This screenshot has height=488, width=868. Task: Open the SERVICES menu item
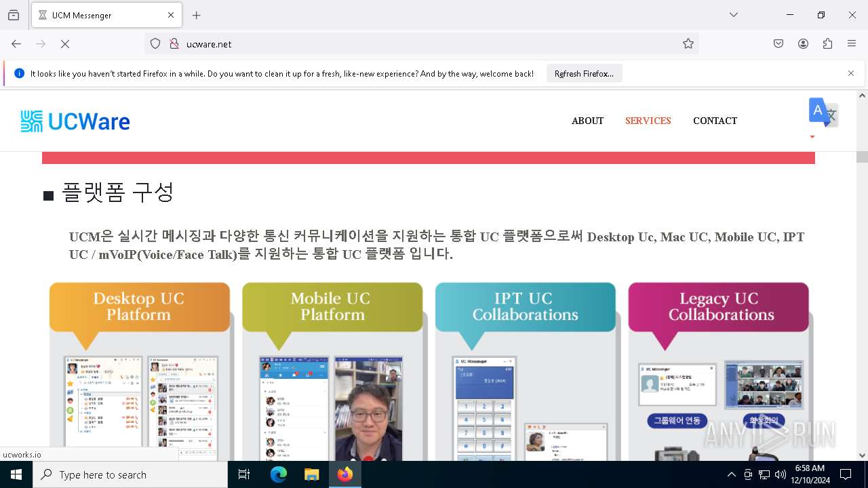pyautogui.click(x=648, y=121)
